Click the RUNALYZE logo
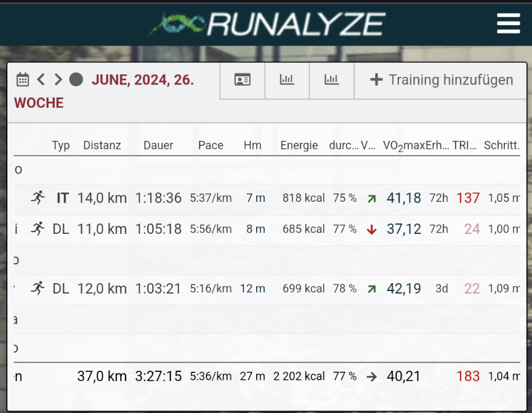Viewport: 532px width, 413px height. click(x=267, y=24)
